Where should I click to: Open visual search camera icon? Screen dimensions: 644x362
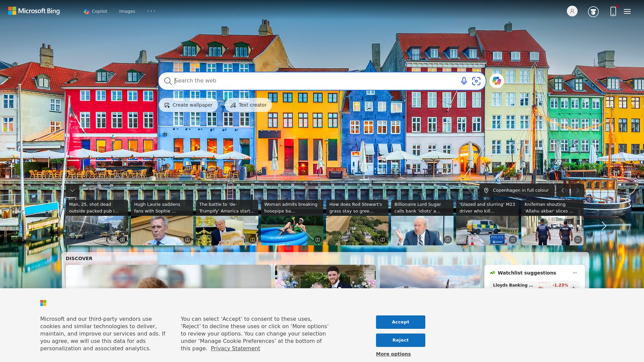point(476,81)
